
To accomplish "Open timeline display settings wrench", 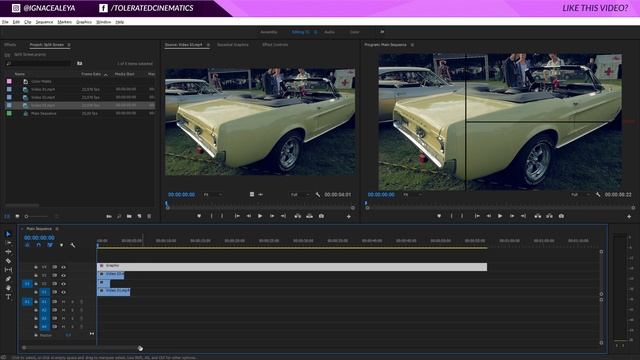I will 73,245.
